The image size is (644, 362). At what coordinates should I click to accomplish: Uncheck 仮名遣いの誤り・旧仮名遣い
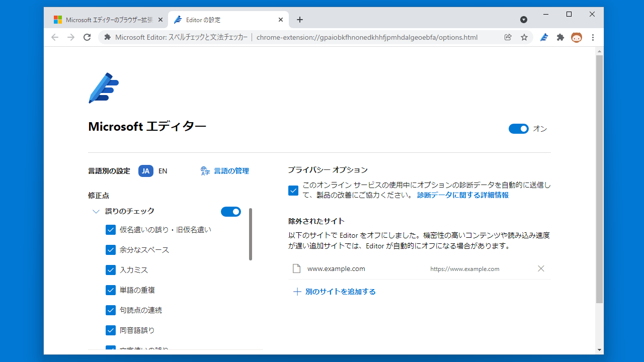pos(111,230)
